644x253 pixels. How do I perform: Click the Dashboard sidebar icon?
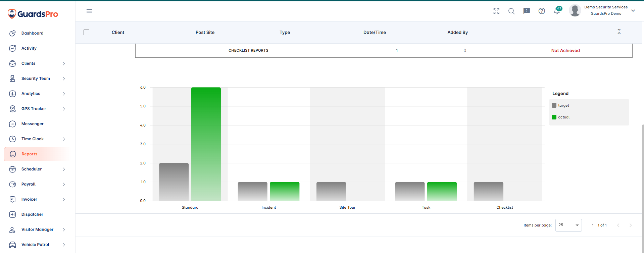click(x=12, y=33)
